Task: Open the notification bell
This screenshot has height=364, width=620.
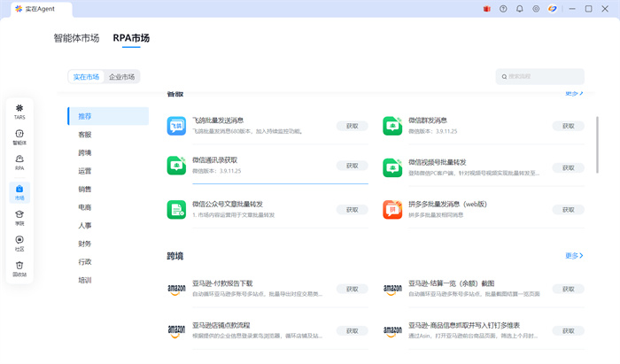Action: 519,9
